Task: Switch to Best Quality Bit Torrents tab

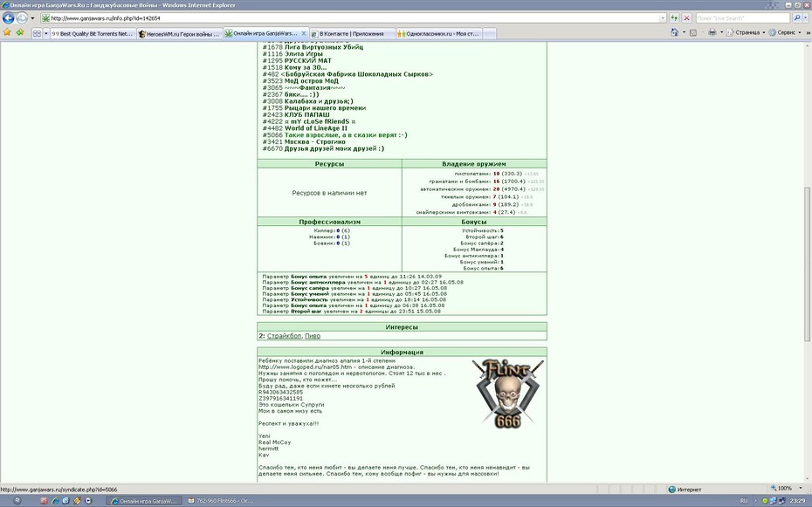Action: tap(93, 34)
